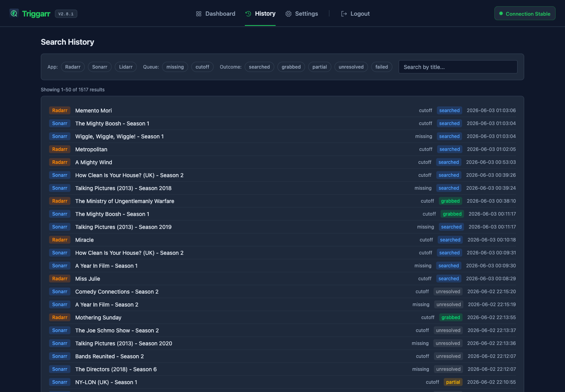Switch to the History tab
565x392 pixels.
[x=260, y=14]
